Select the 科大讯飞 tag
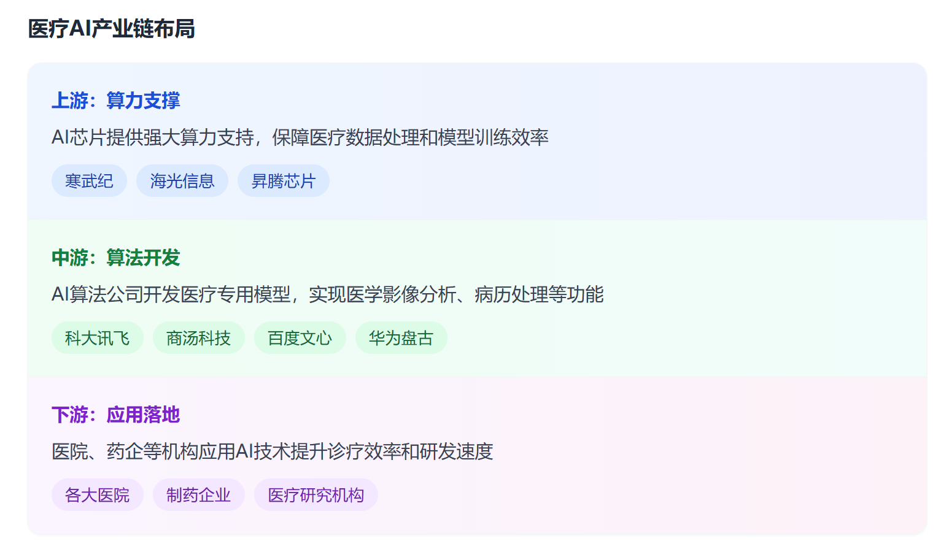This screenshot has height=560, width=949. (x=97, y=338)
